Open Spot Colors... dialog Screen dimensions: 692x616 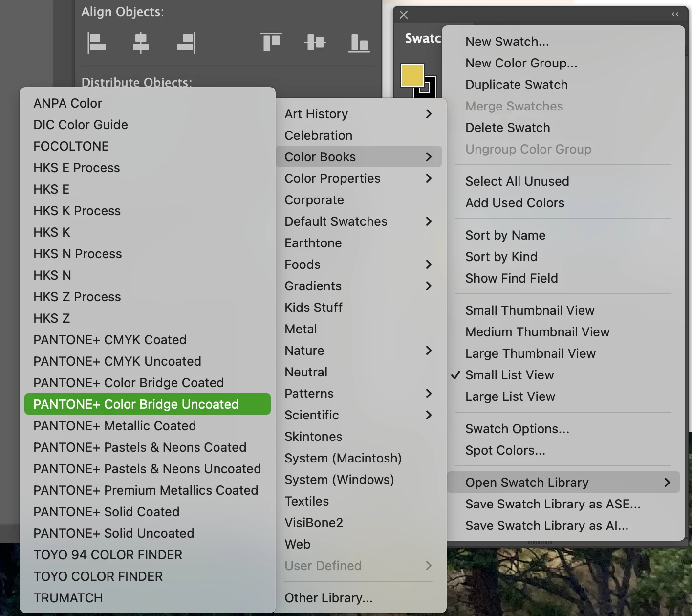click(x=563, y=450)
